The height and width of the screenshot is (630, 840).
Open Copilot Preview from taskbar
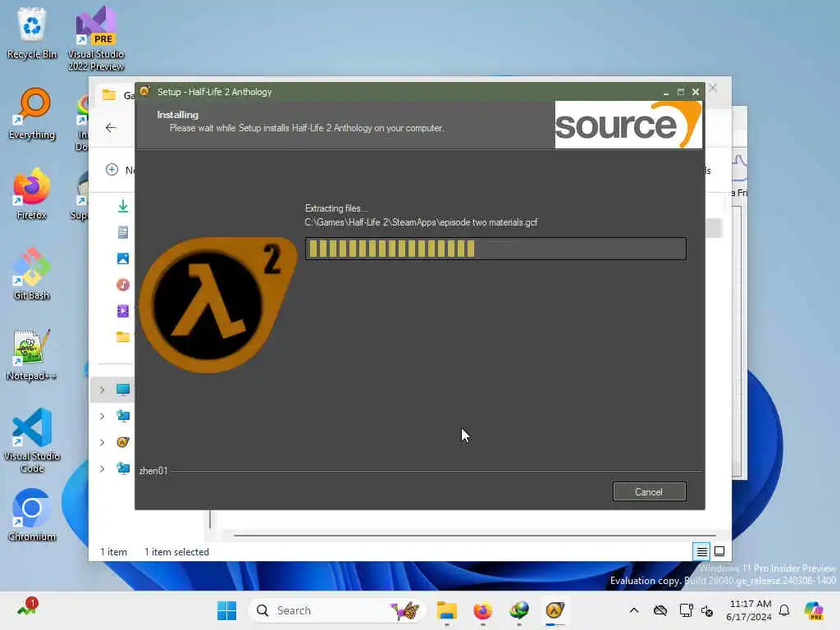(x=814, y=610)
